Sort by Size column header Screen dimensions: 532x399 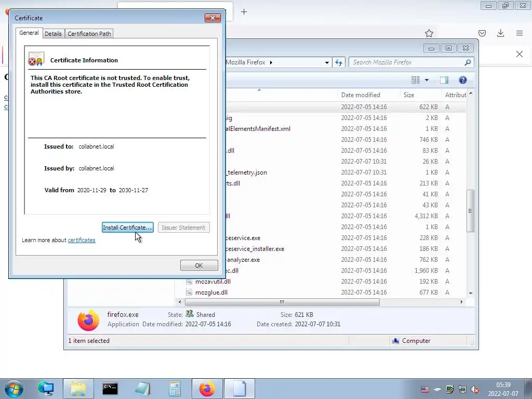point(421,95)
